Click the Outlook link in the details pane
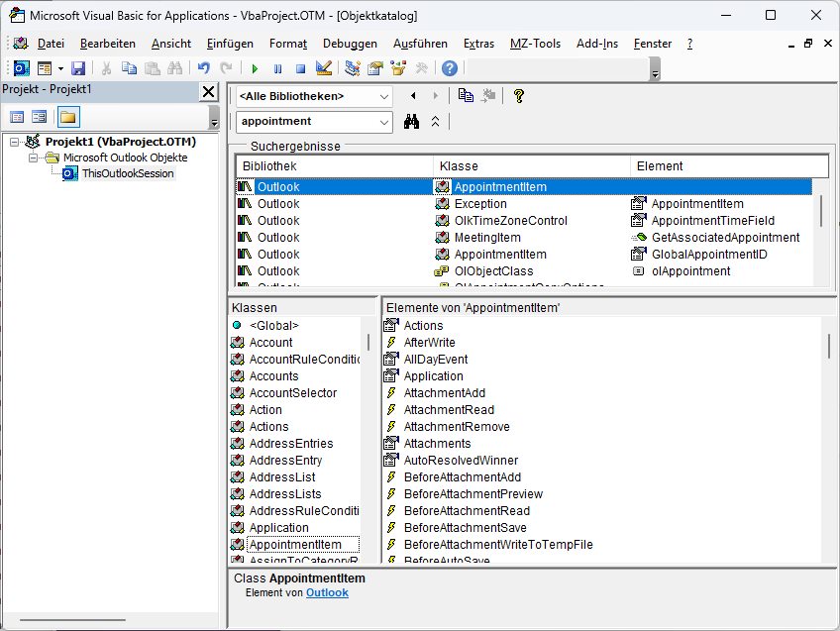 coord(327,592)
